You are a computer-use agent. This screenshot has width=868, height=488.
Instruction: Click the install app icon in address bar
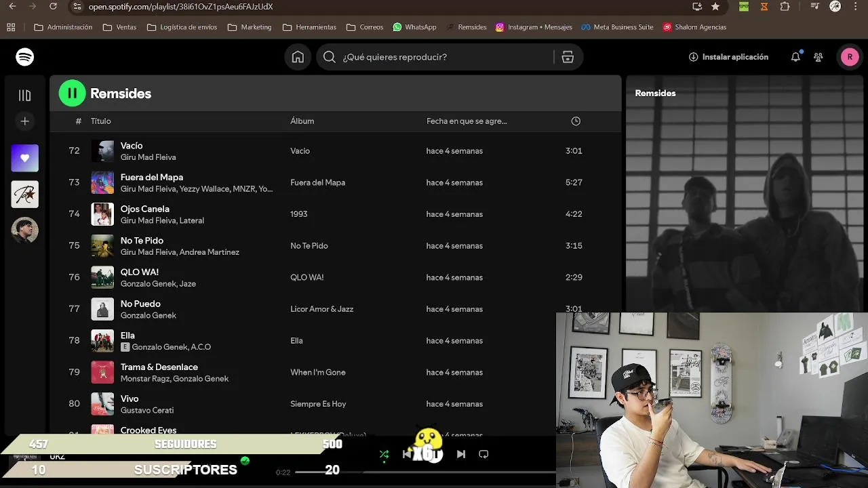[697, 7]
